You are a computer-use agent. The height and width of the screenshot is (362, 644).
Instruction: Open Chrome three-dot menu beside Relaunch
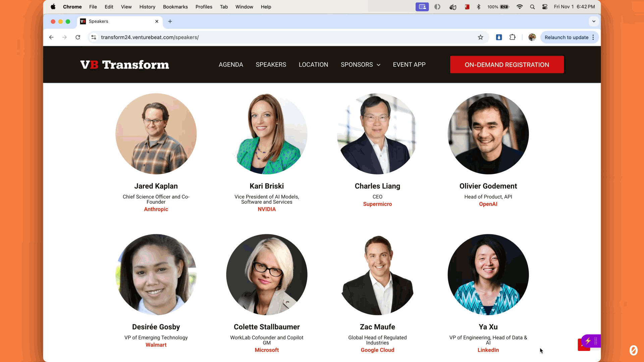point(593,37)
